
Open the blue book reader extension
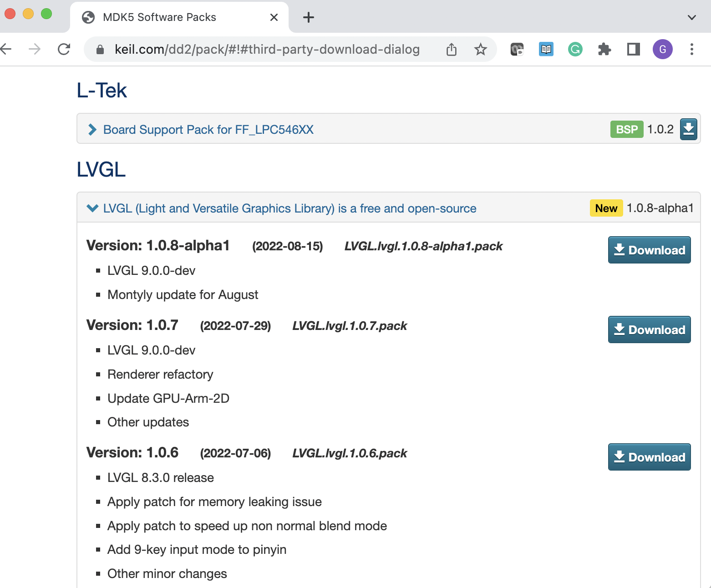(546, 49)
